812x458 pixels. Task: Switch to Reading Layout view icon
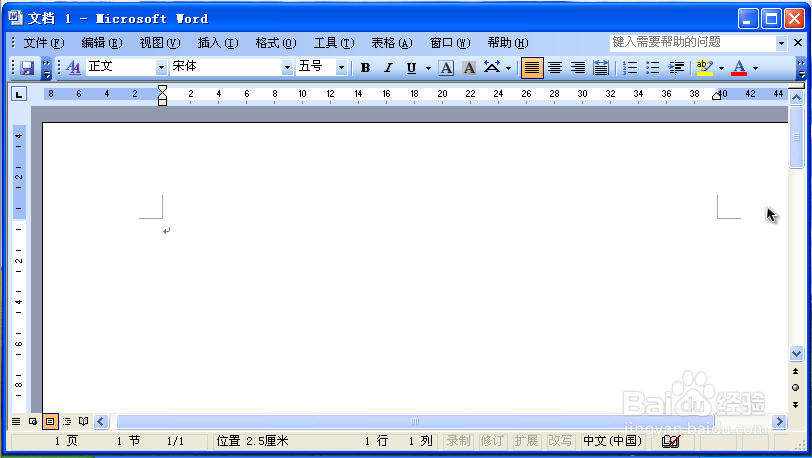pos(83,421)
